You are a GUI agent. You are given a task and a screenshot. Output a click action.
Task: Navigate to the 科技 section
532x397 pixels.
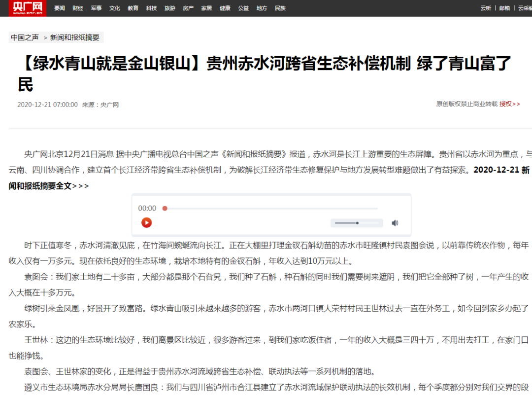click(151, 8)
